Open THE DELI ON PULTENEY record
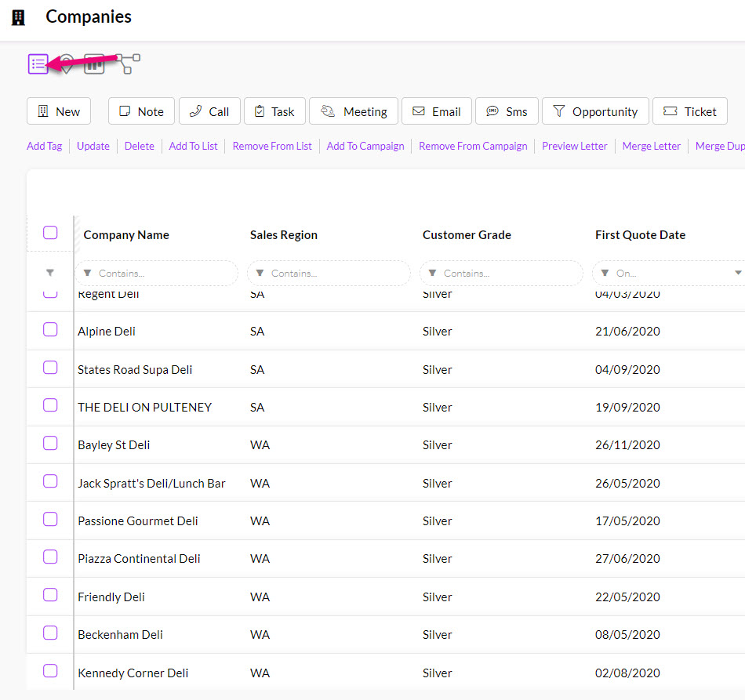This screenshot has width=745, height=700. pyautogui.click(x=145, y=408)
